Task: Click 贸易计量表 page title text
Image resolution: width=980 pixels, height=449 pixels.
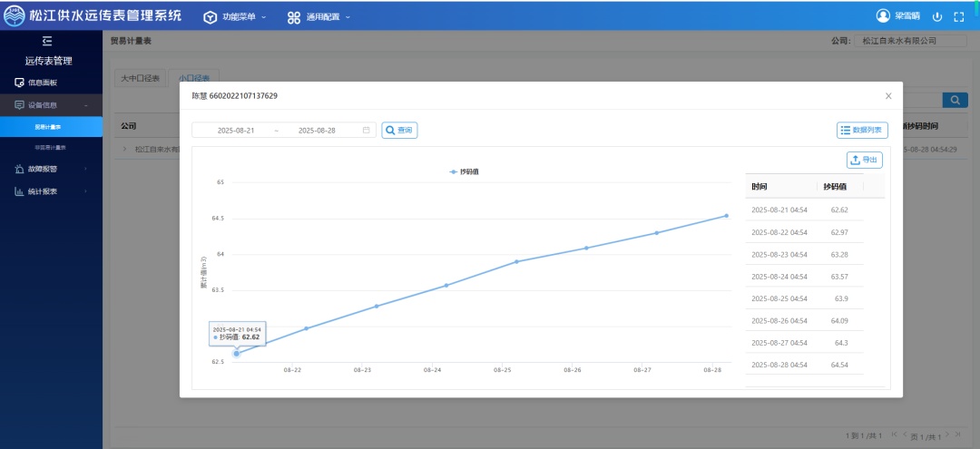Action: [x=131, y=41]
